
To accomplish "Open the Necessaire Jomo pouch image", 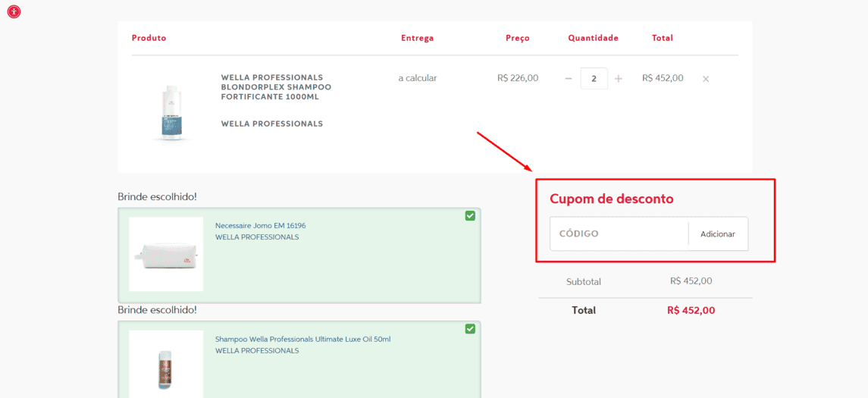I will pos(166,254).
